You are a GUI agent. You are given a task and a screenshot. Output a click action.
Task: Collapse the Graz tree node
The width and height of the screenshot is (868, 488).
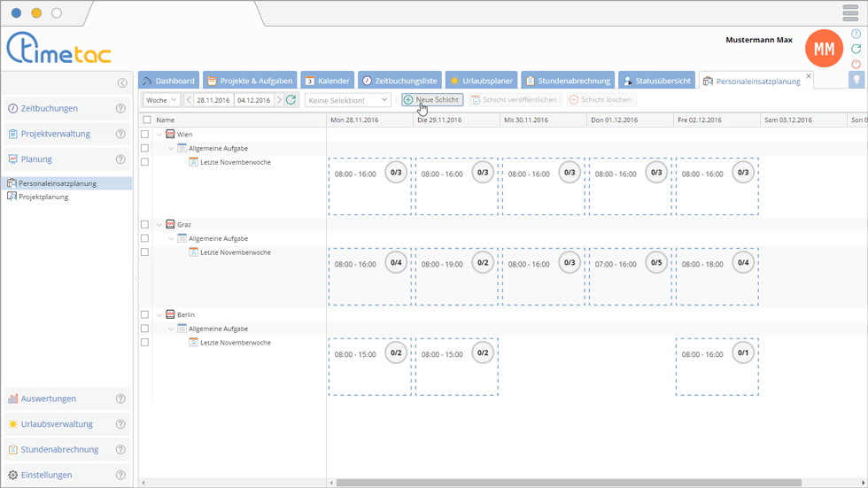[x=160, y=225]
